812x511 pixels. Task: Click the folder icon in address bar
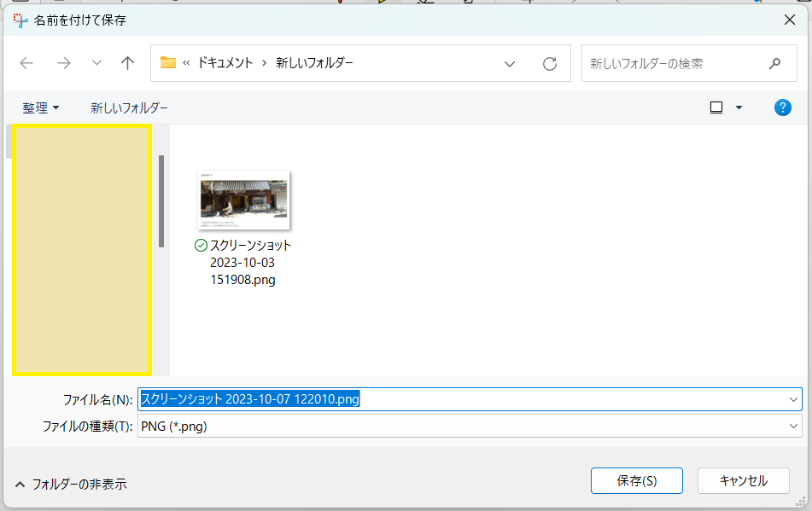[168, 63]
